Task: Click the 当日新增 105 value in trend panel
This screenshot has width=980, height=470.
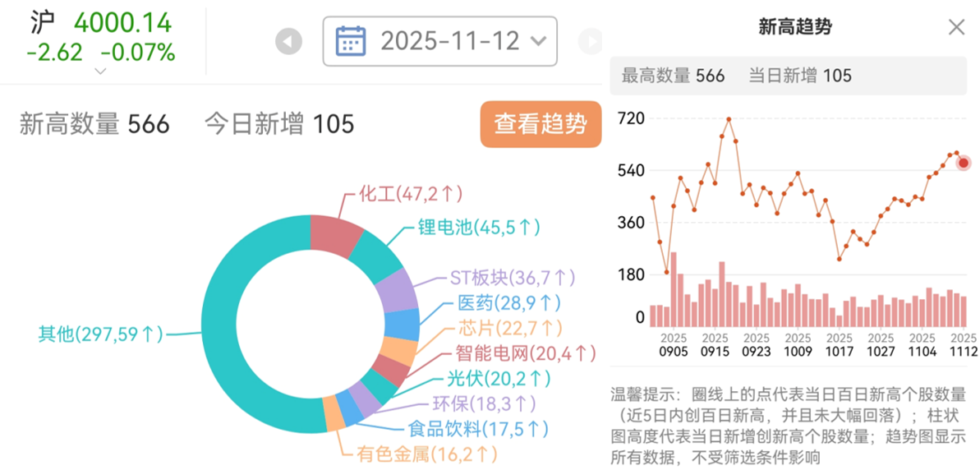Action: coord(800,76)
